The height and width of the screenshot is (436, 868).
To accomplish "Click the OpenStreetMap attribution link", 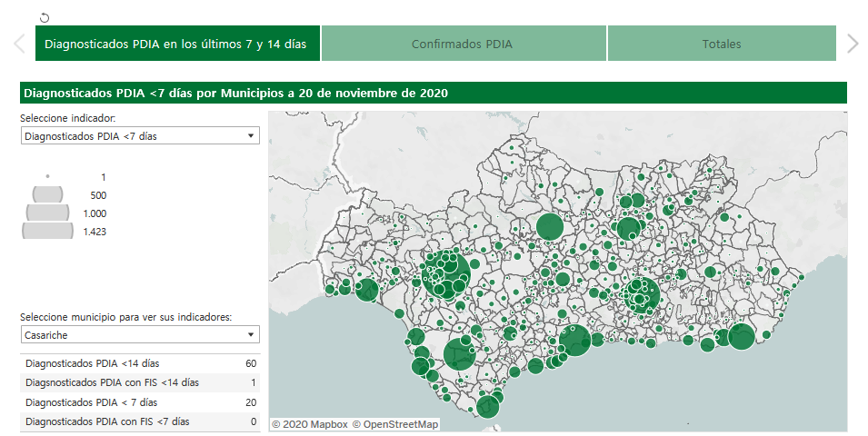I will click(395, 424).
